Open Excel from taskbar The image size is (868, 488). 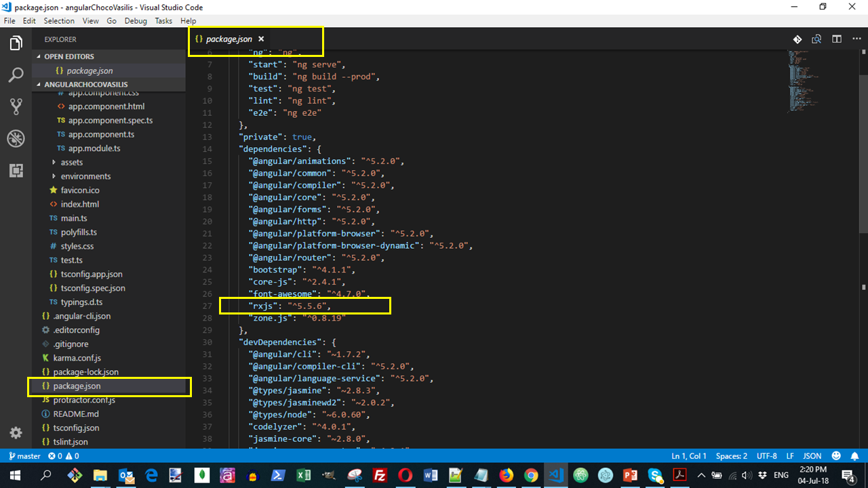pyautogui.click(x=304, y=475)
